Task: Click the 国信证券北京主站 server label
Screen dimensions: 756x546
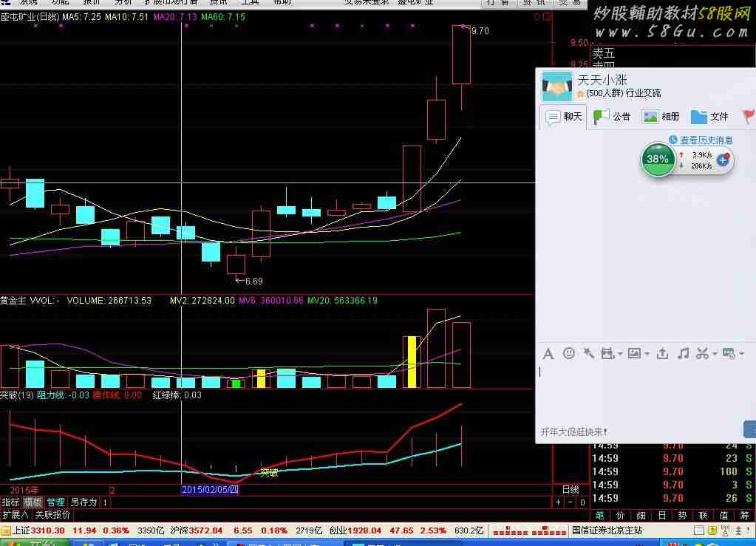Action: [x=607, y=530]
